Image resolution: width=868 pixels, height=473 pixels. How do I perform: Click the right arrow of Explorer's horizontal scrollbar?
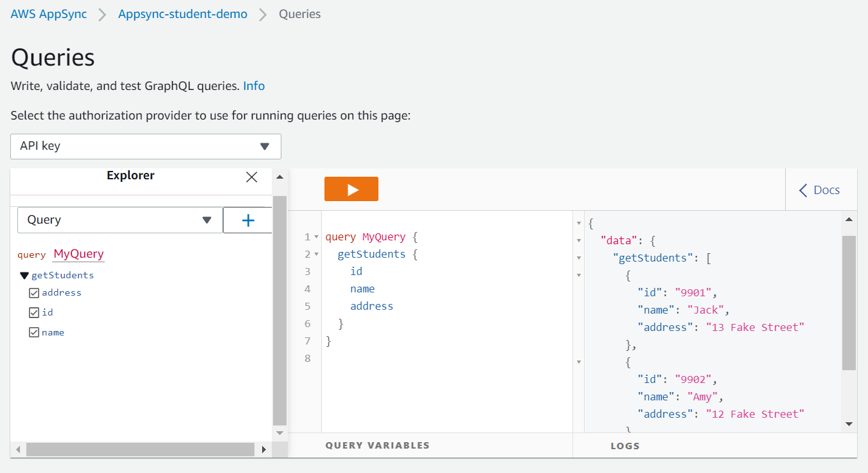264,450
